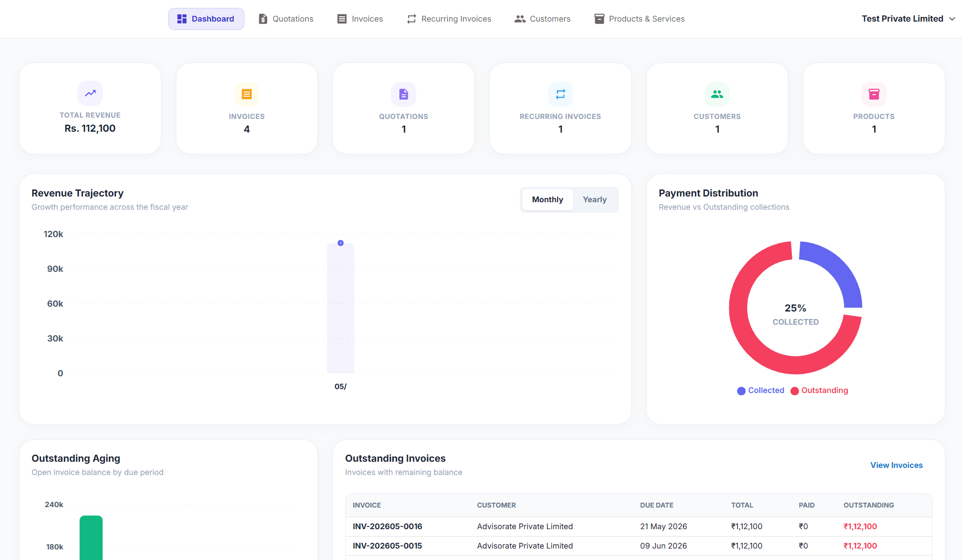The width and height of the screenshot is (962, 560).
Task: Select the Monthly revenue view
Action: (548, 200)
